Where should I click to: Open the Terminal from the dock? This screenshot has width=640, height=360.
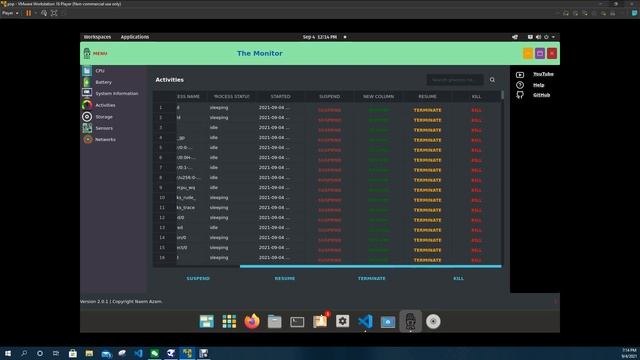tap(297, 322)
